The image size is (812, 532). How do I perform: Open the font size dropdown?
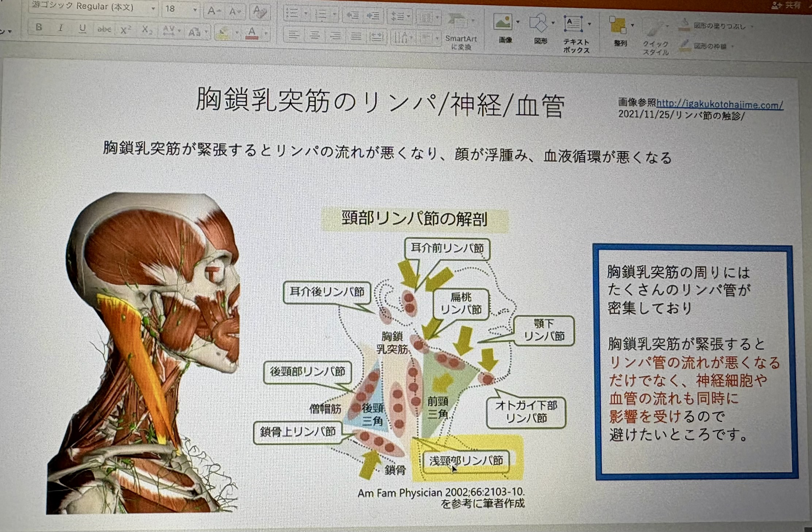(x=195, y=9)
